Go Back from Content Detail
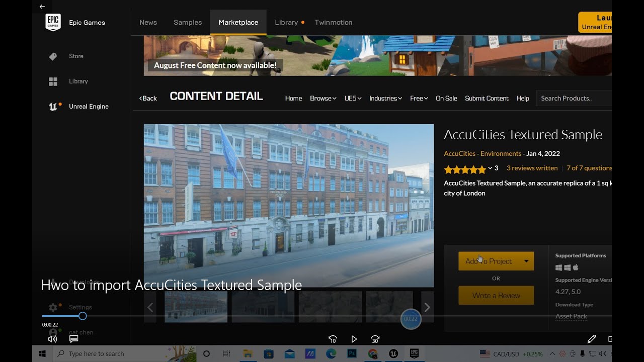 [148, 99]
